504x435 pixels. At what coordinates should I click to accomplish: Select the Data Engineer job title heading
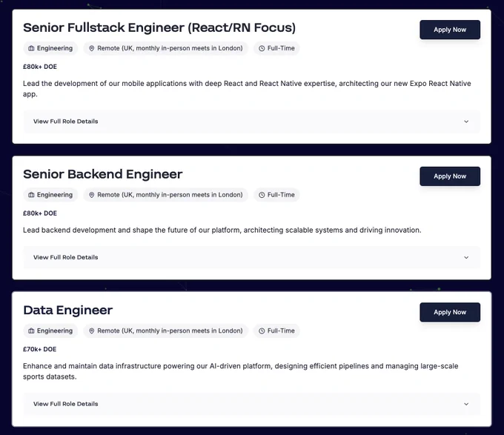pyautogui.click(x=68, y=310)
